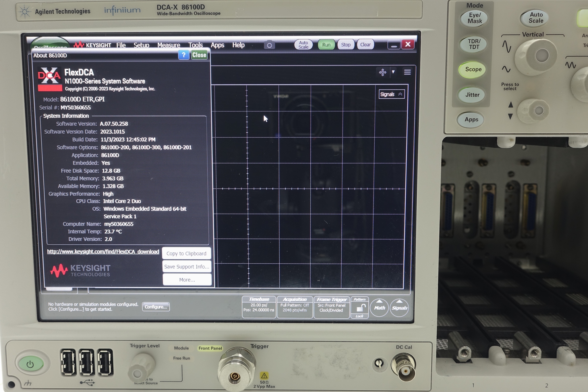
Task: Click the Clear button
Action: [365, 45]
